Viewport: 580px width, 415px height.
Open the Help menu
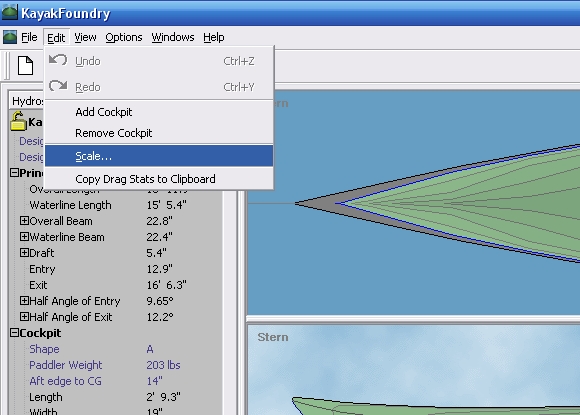click(213, 37)
